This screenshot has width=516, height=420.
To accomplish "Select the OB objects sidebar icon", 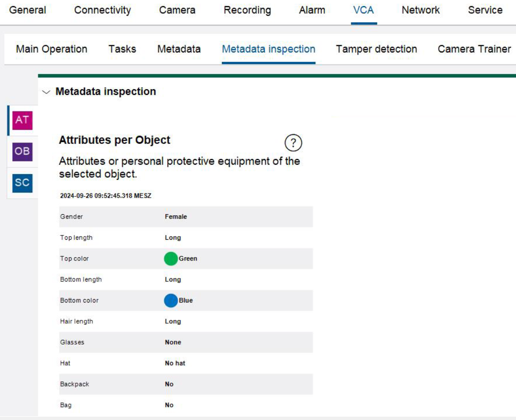I will 22,152.
